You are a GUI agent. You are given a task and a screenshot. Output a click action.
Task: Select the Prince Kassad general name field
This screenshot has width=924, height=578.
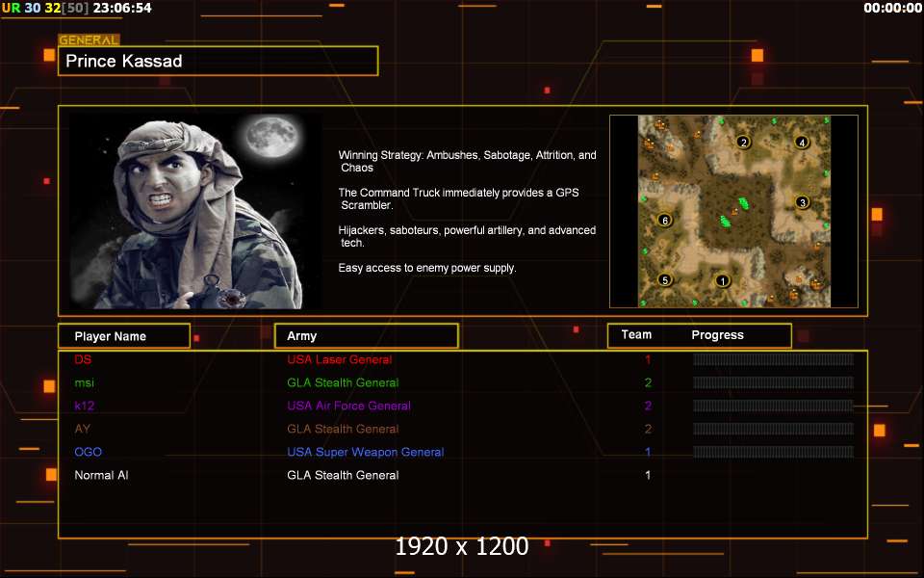coord(218,61)
